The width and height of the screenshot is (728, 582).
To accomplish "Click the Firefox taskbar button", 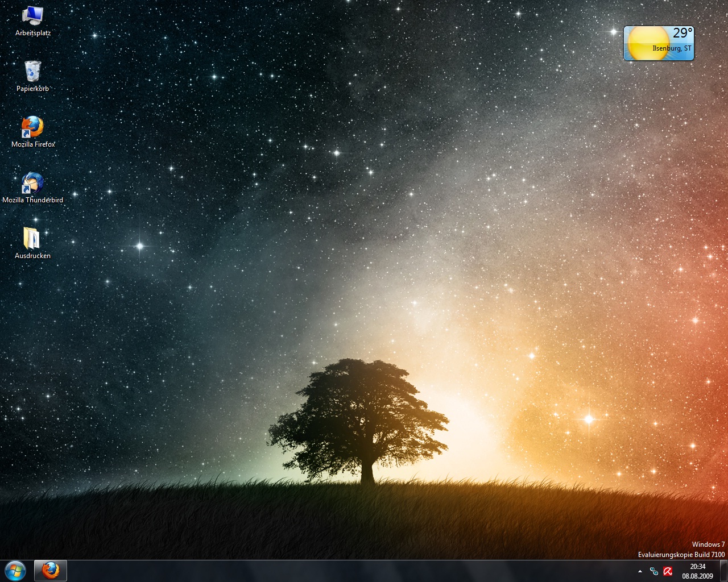I will point(51,571).
